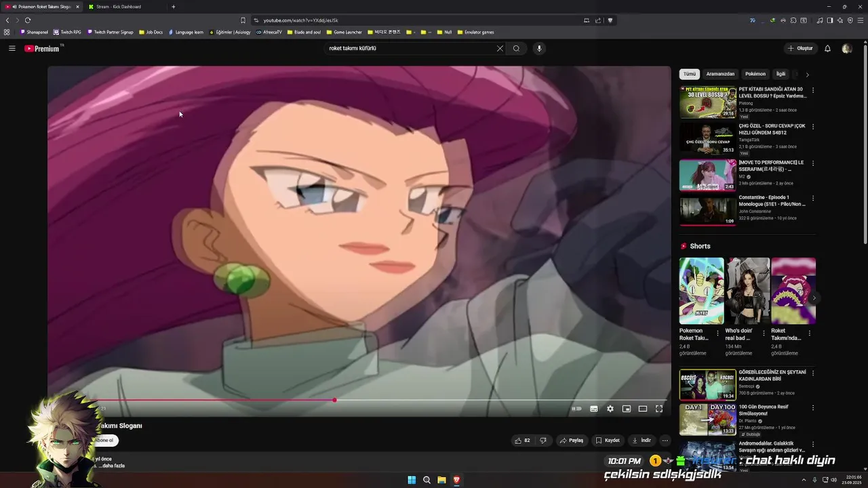Click the Oluştur create button
This screenshot has height=488, width=868.
point(800,48)
